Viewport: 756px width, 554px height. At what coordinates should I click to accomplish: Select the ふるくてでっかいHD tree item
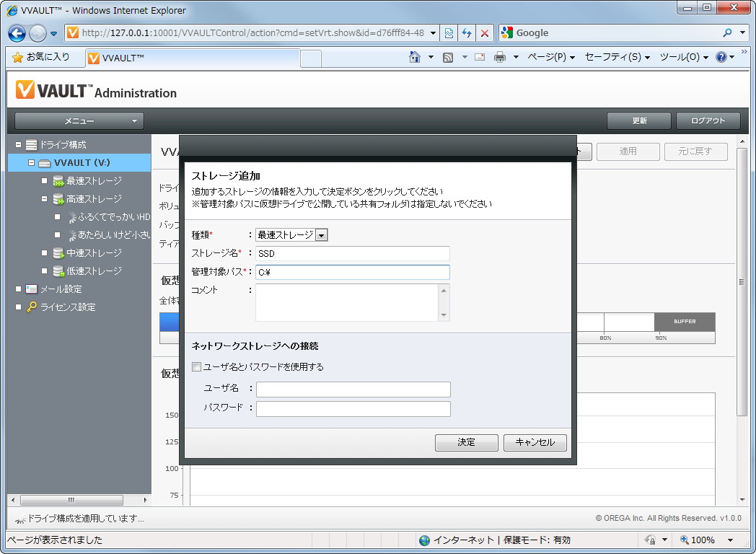coord(114,217)
